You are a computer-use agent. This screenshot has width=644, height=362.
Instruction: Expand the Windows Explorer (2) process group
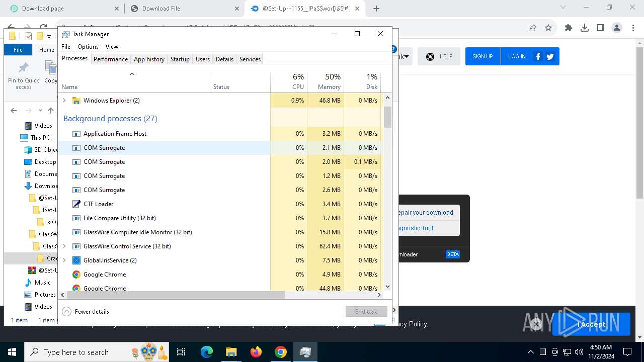pos(64,101)
